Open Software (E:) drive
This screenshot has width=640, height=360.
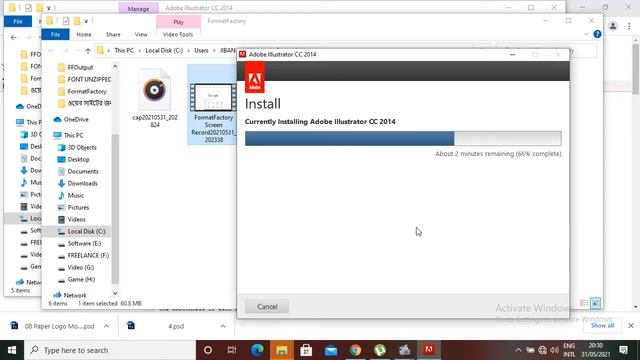pos(84,243)
